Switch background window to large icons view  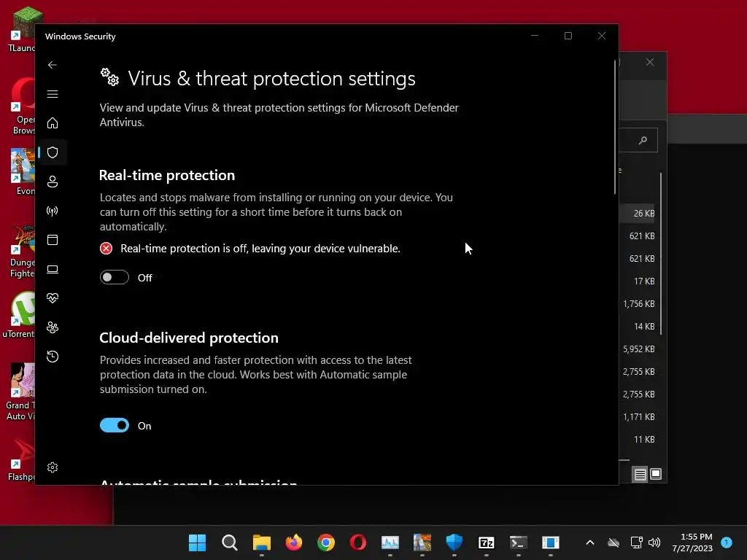[x=656, y=474]
